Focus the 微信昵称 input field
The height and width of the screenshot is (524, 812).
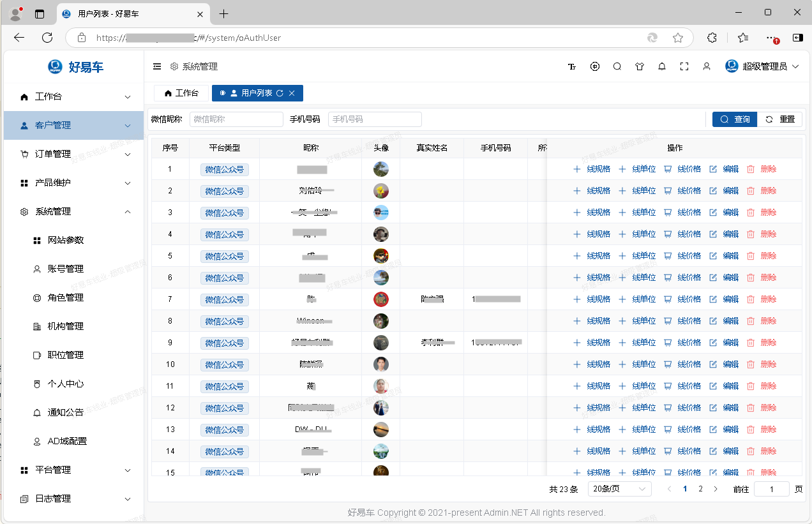pyautogui.click(x=236, y=119)
